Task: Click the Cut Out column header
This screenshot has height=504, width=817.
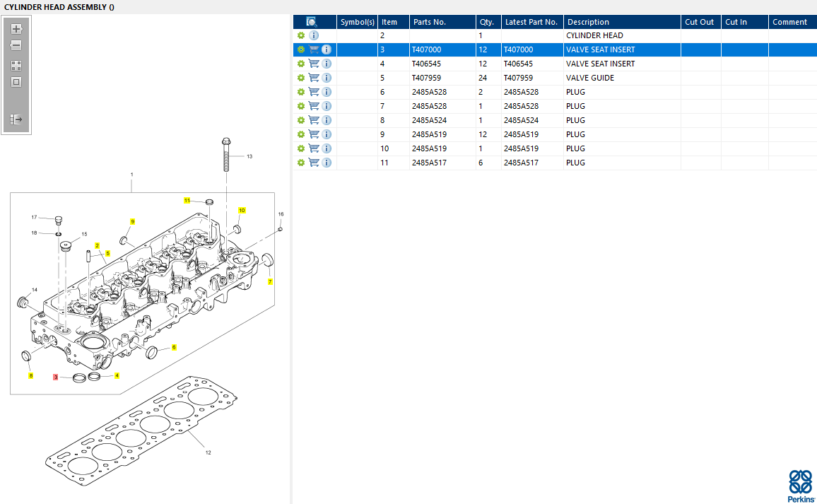Action: tap(701, 22)
